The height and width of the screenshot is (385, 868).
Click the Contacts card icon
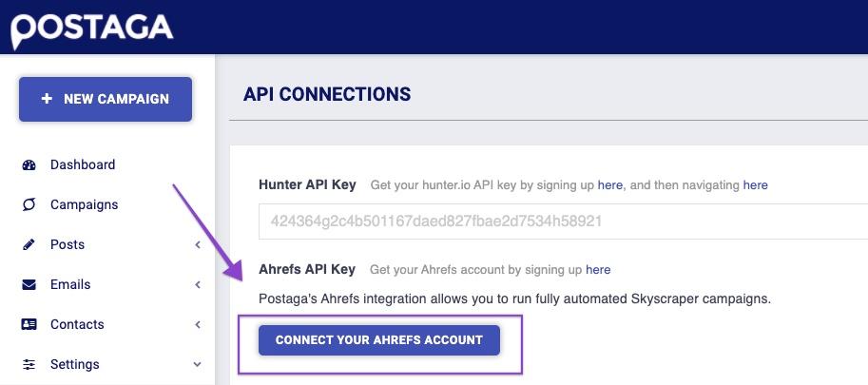coord(29,324)
